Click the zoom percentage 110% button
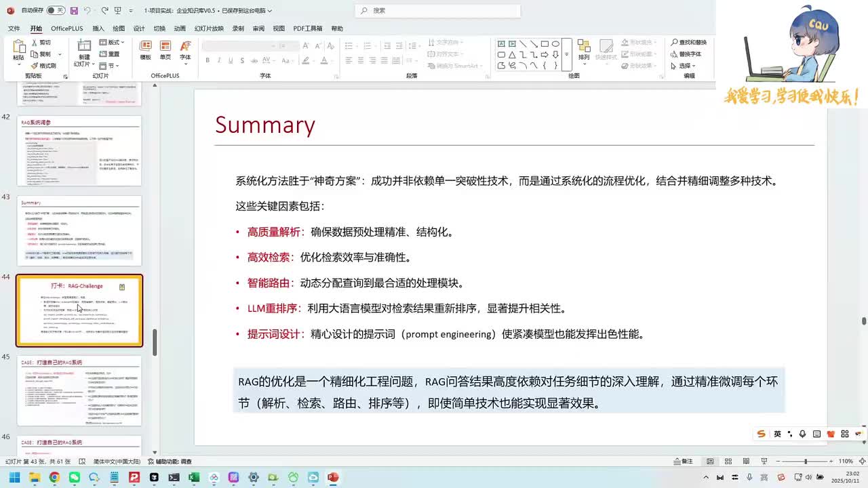This screenshot has width=868, height=488. (x=846, y=462)
